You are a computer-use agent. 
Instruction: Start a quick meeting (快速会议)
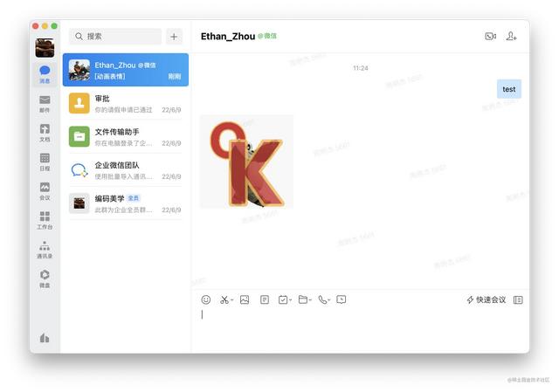coord(487,299)
